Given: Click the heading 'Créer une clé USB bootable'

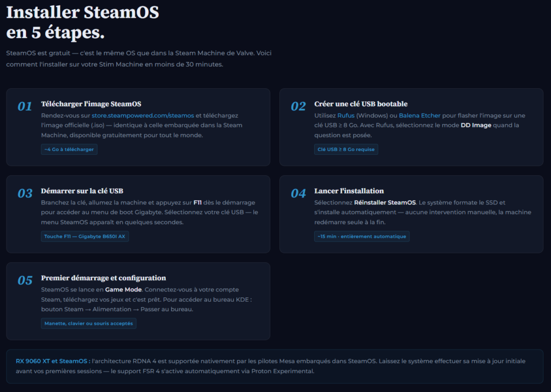Looking at the screenshot, I should point(361,104).
